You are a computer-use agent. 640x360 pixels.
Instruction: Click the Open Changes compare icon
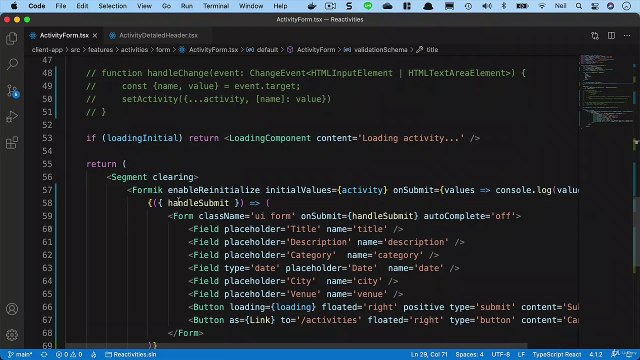point(595,36)
